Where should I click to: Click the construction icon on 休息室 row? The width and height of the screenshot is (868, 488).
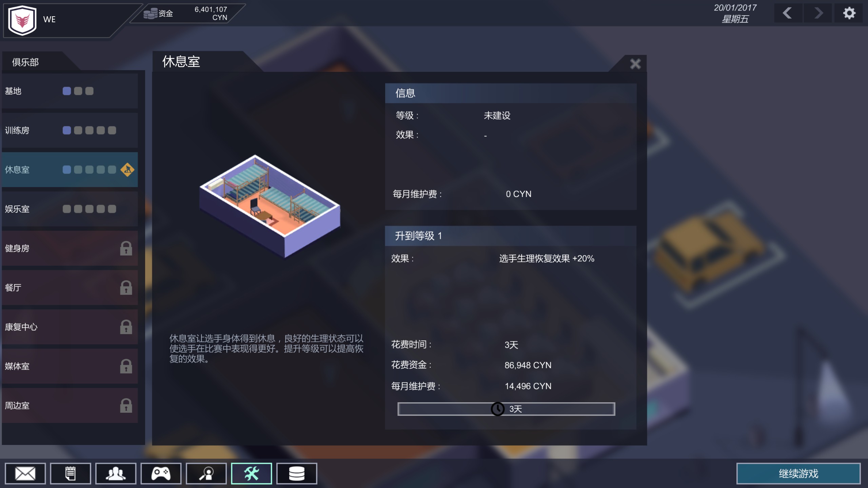(127, 169)
